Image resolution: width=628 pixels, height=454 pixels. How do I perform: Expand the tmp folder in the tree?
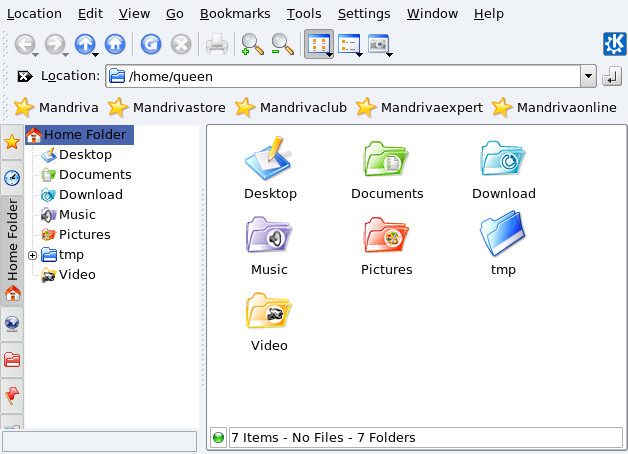click(32, 255)
